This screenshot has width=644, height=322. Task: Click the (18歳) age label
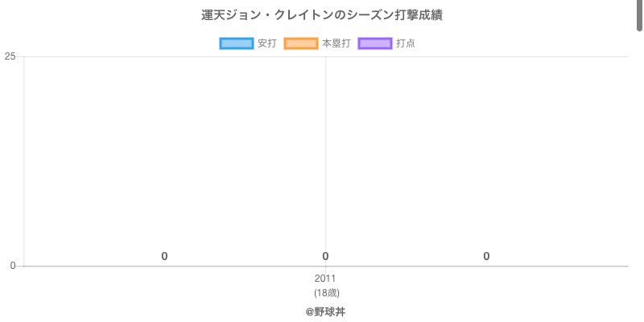(326, 292)
